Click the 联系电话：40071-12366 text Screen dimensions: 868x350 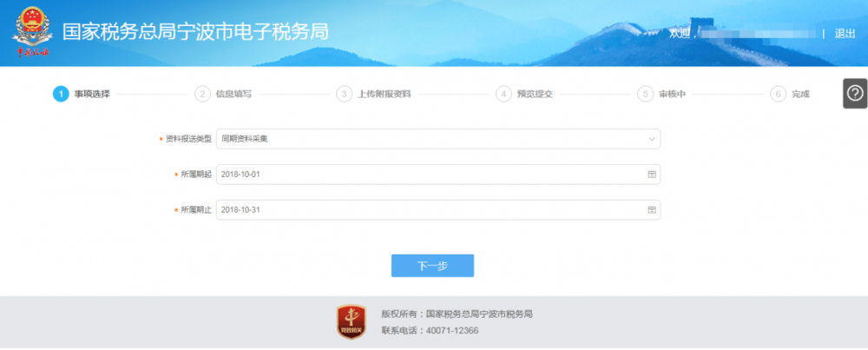pyautogui.click(x=430, y=331)
